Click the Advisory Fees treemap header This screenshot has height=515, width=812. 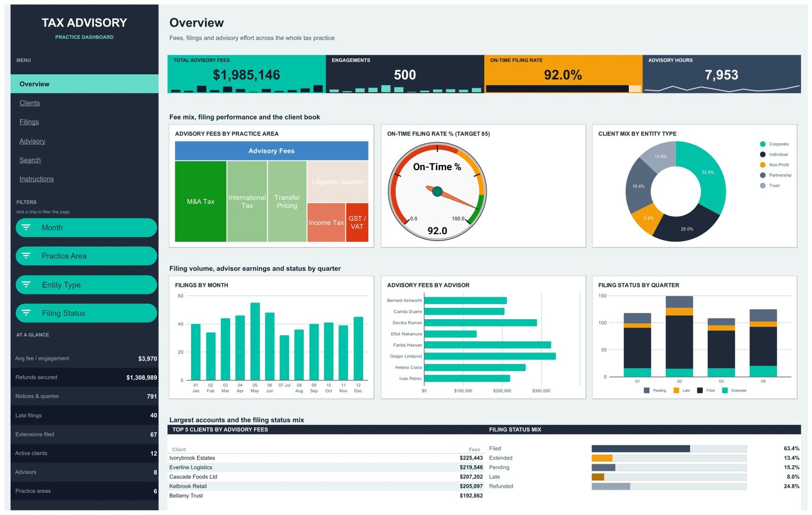point(272,151)
